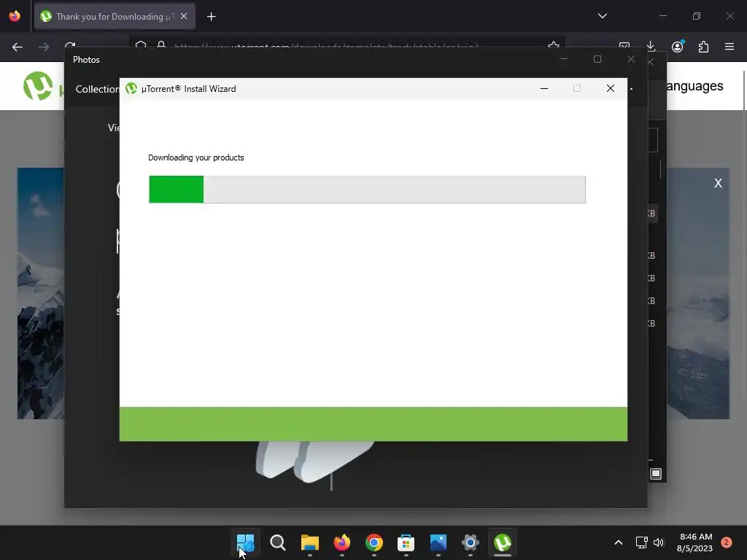Expand Firefox list all tabs arrow
This screenshot has height=560, width=747.
(x=603, y=16)
